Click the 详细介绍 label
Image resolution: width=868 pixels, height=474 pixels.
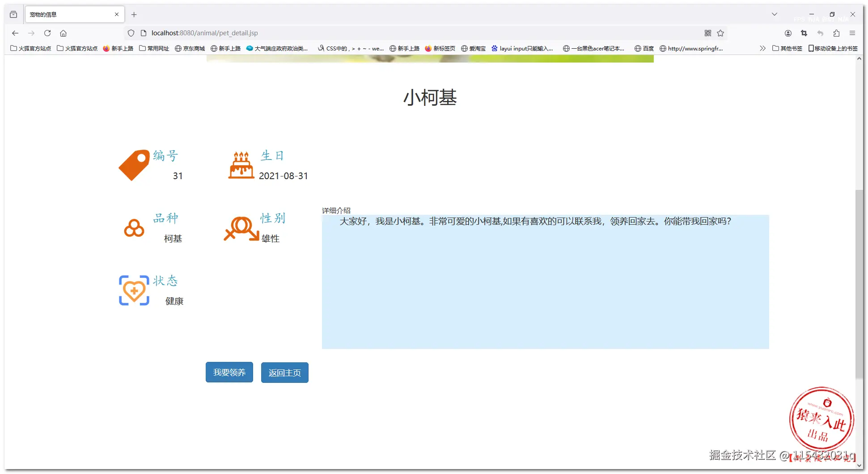[x=336, y=210]
